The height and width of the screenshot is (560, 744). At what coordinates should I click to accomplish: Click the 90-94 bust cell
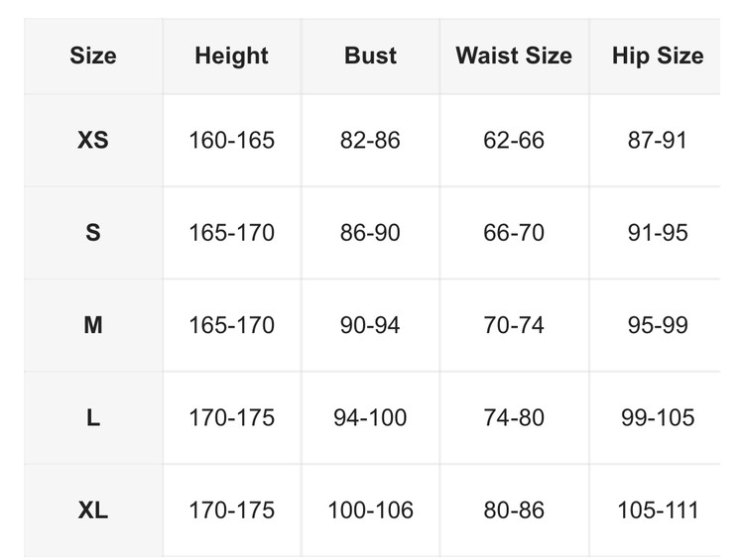370,325
